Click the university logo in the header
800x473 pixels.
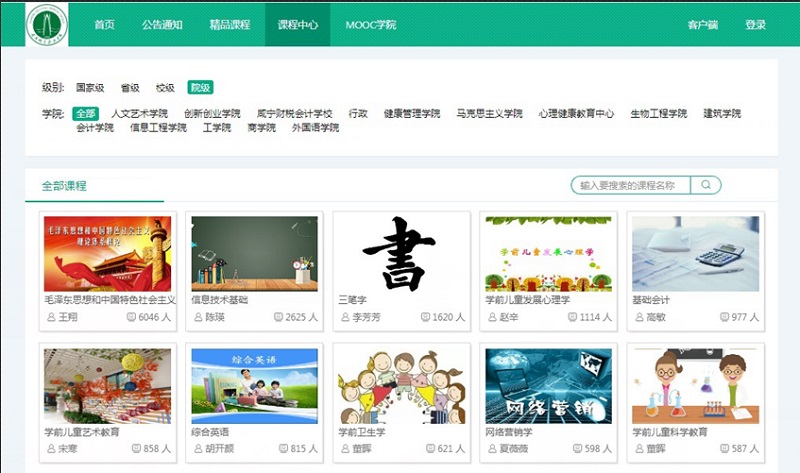coord(47,24)
